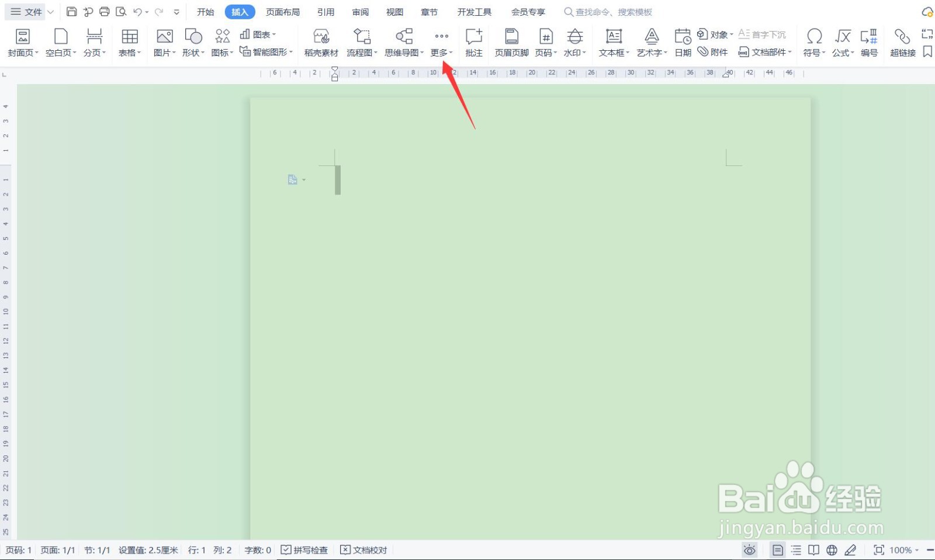The height and width of the screenshot is (560, 935).
Task: Toggle spell check (拼写检查) in status bar
Action: click(x=304, y=550)
